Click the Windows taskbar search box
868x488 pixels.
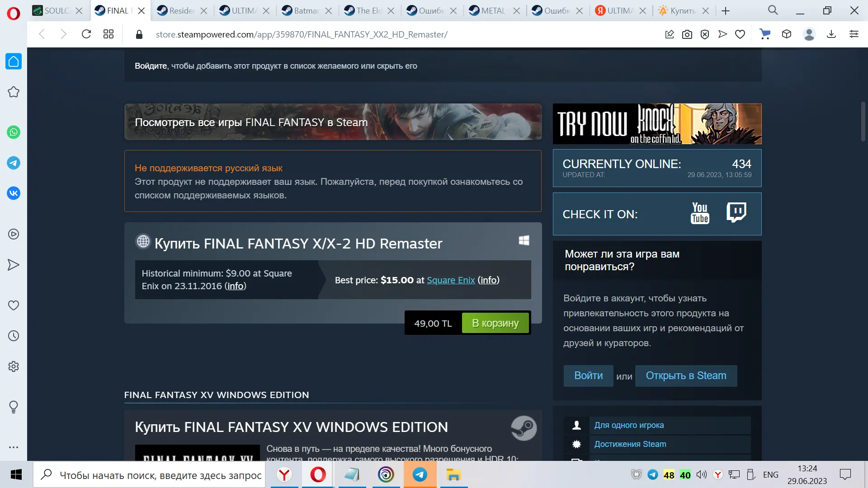coord(150,475)
